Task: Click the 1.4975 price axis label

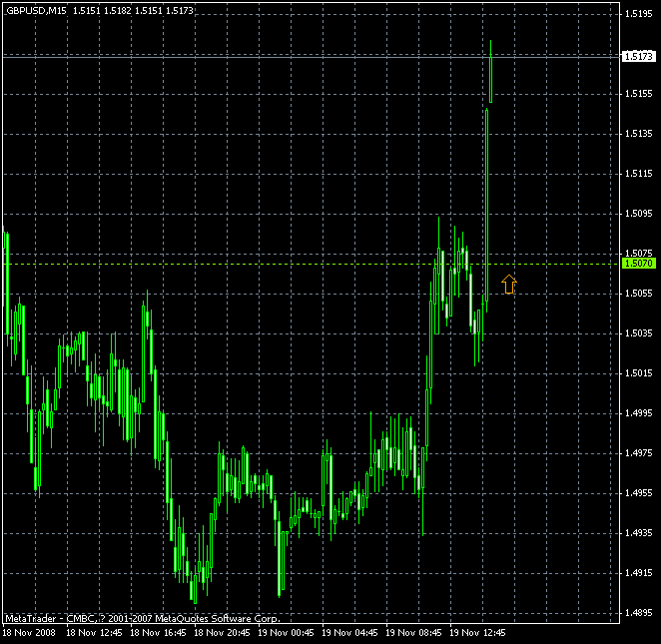Action: coord(638,453)
